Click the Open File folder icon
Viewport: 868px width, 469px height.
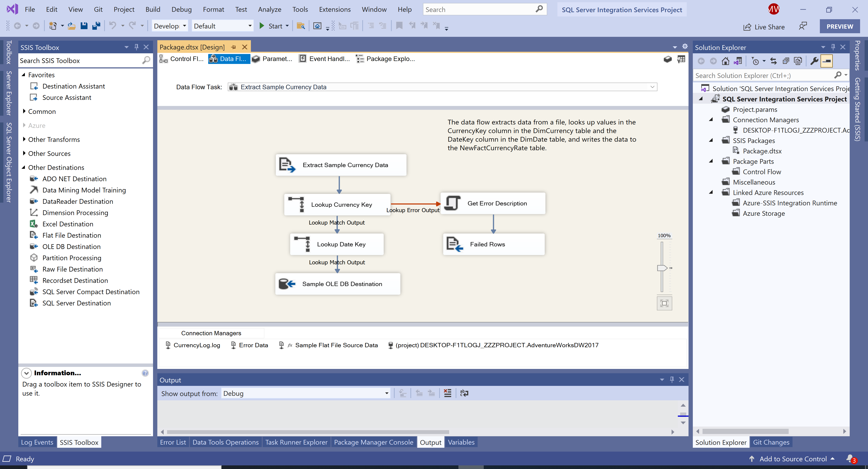pos(71,26)
